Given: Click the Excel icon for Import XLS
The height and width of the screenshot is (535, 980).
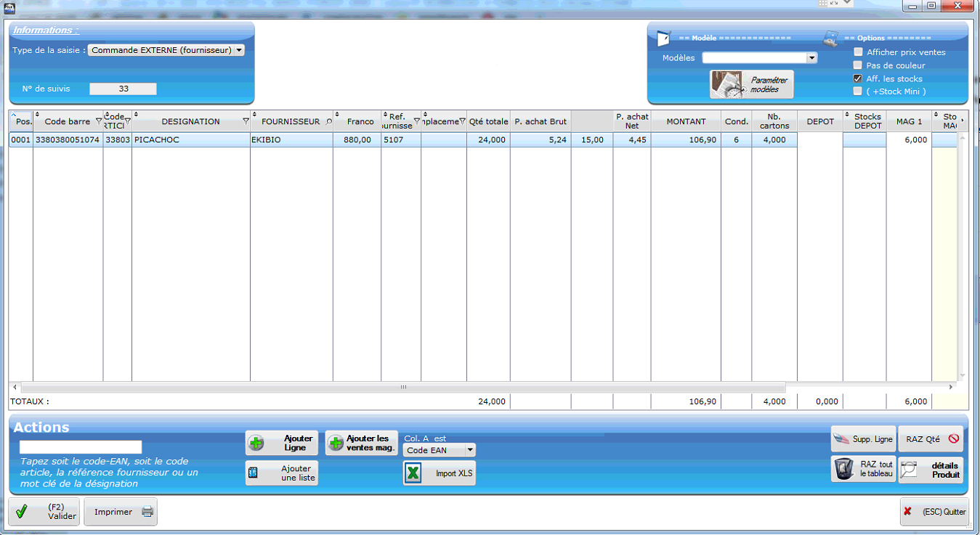Looking at the screenshot, I should [413, 473].
